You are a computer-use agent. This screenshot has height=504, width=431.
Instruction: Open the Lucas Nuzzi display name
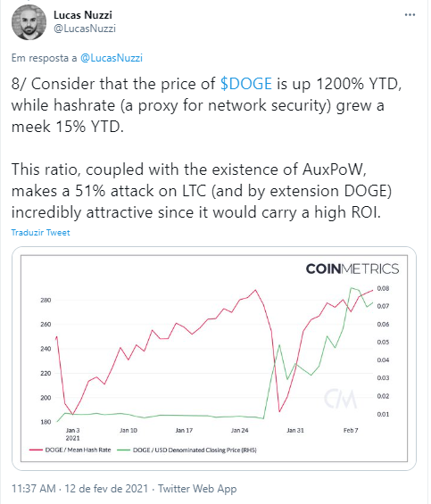(83, 15)
